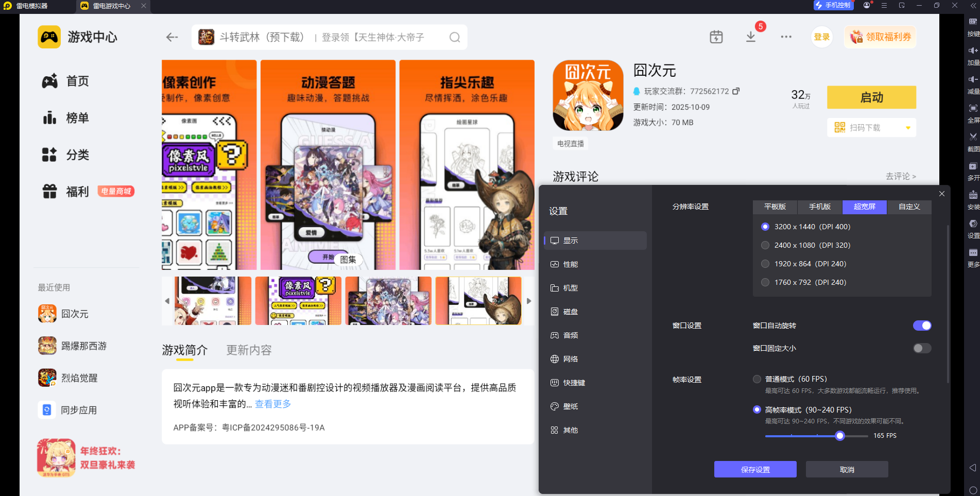
Task: Open the 查看更多 link
Action: [x=273, y=404]
